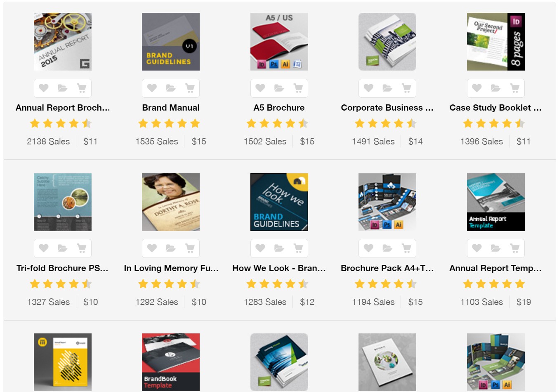Add Brand Manual to cart
Viewport: 559px width, 392px height.
coord(190,88)
